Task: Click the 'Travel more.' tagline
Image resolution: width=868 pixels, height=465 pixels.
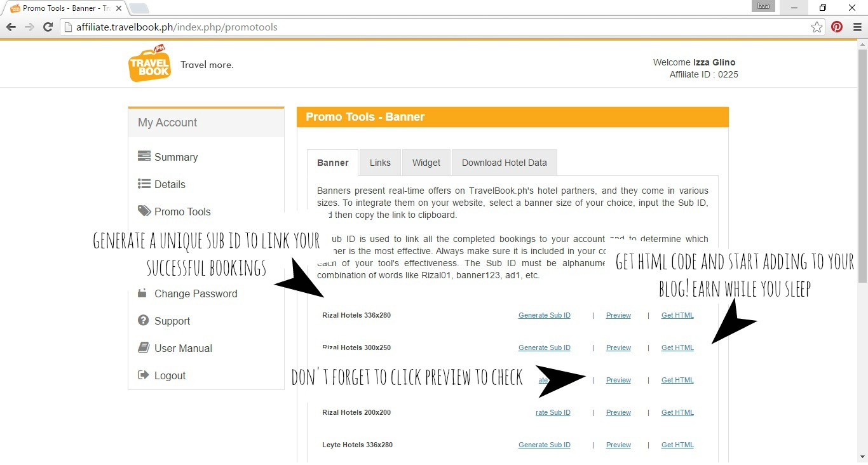Action: click(207, 65)
